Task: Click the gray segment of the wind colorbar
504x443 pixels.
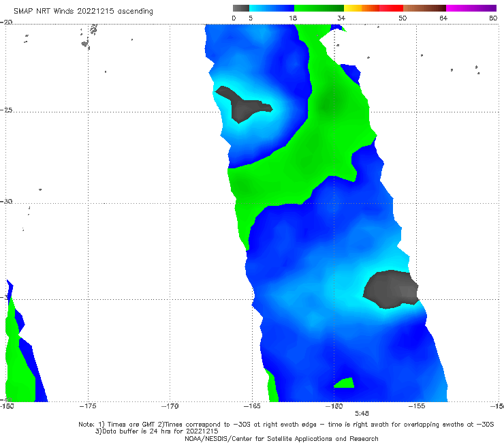Action: coord(240,8)
